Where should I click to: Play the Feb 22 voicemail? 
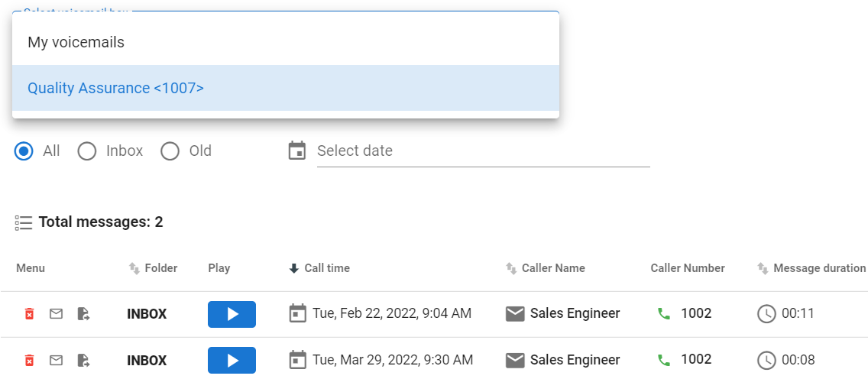[x=232, y=314]
